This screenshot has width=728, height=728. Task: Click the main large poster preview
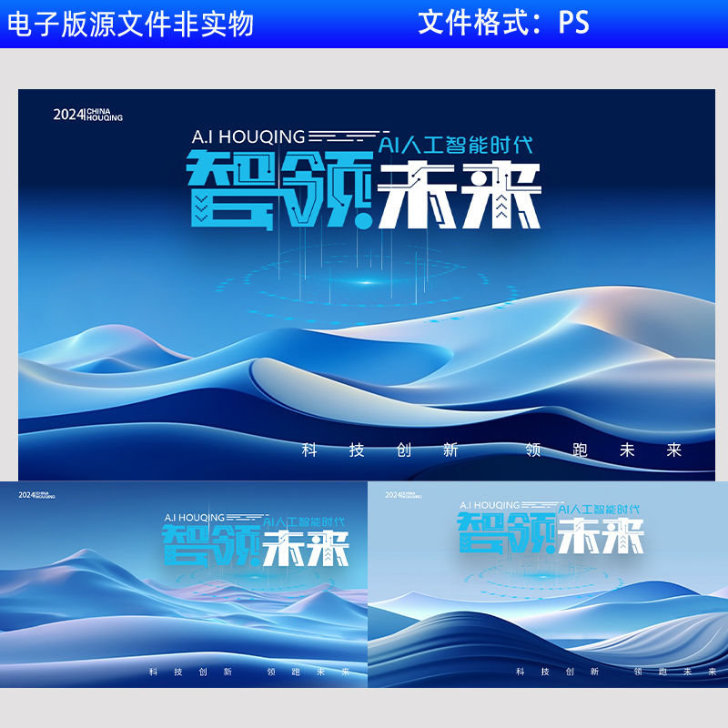click(364, 273)
